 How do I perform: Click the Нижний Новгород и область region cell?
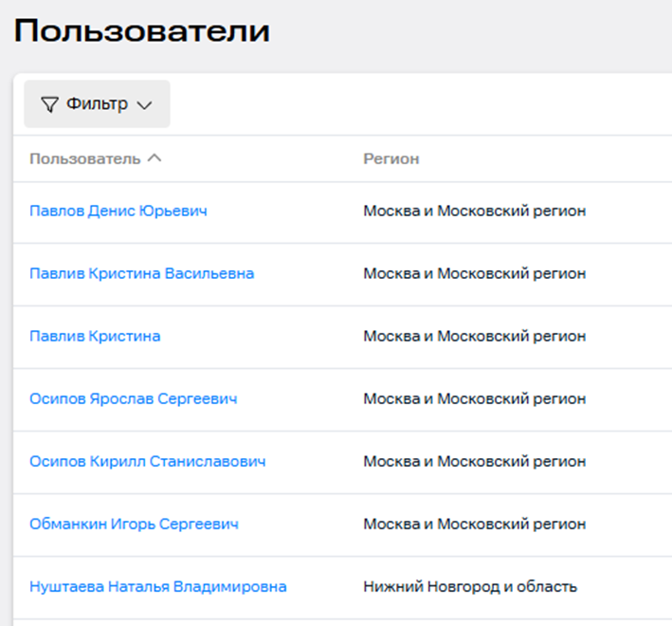[x=470, y=586]
